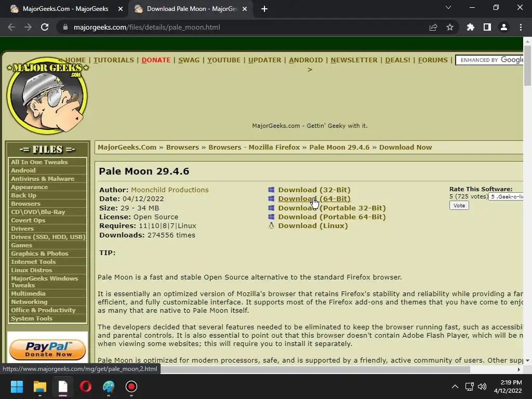This screenshot has height=399, width=532.
Task: Click Download (Portable 32-Bit) link
Action: point(332,208)
